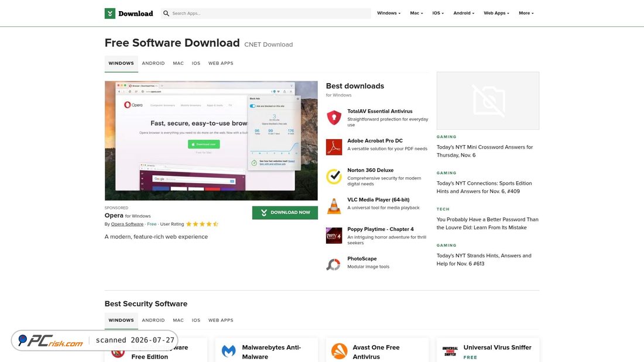This screenshot has width=644, height=362.
Task: Expand the Mac dropdown in header
Action: (416, 13)
